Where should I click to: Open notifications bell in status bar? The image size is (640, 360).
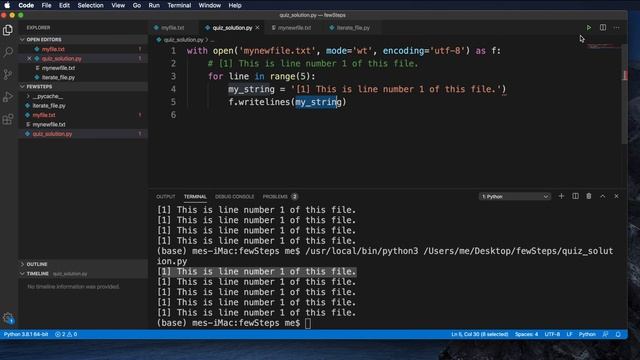click(x=618, y=334)
